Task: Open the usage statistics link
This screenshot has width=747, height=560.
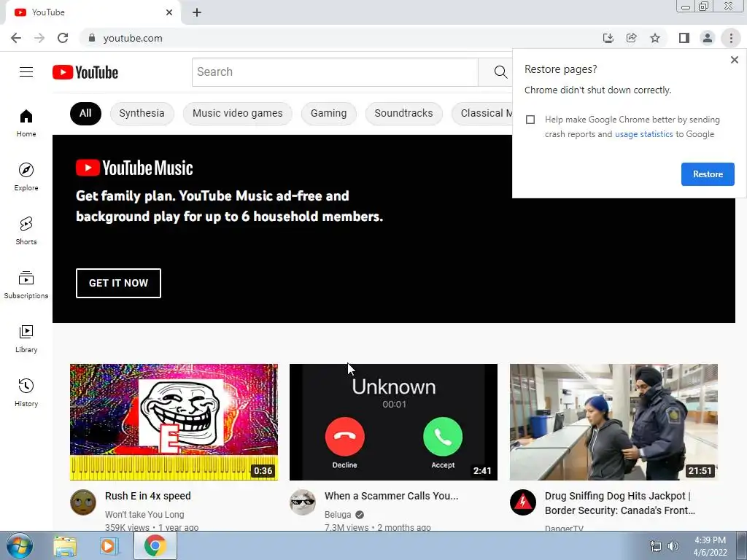Action: tap(643, 134)
